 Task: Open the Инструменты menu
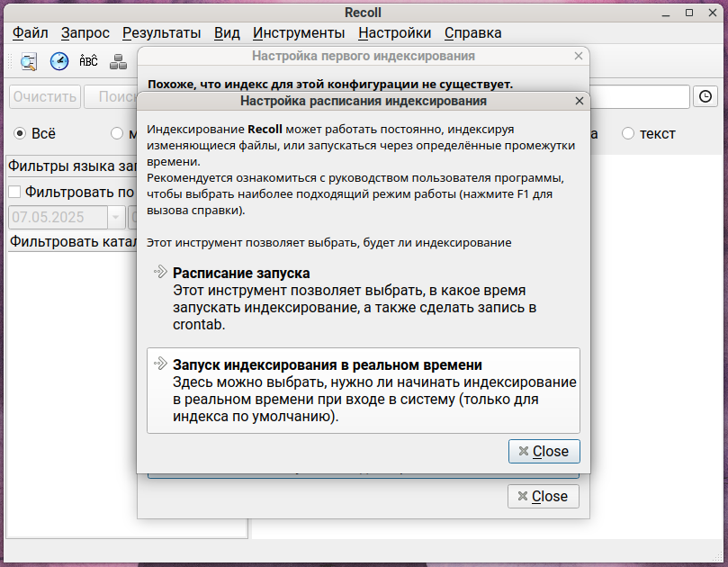click(299, 33)
